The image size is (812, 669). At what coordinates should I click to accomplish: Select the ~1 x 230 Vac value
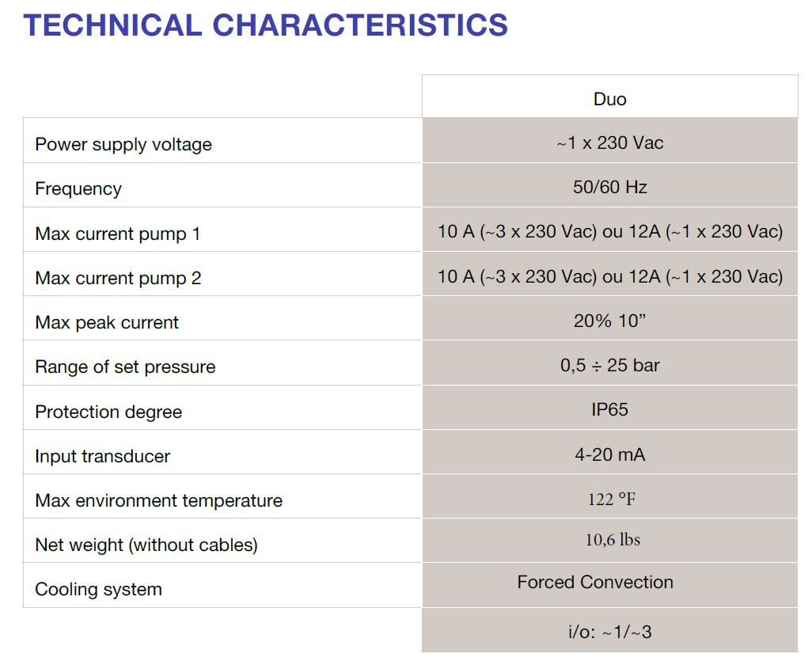609,143
